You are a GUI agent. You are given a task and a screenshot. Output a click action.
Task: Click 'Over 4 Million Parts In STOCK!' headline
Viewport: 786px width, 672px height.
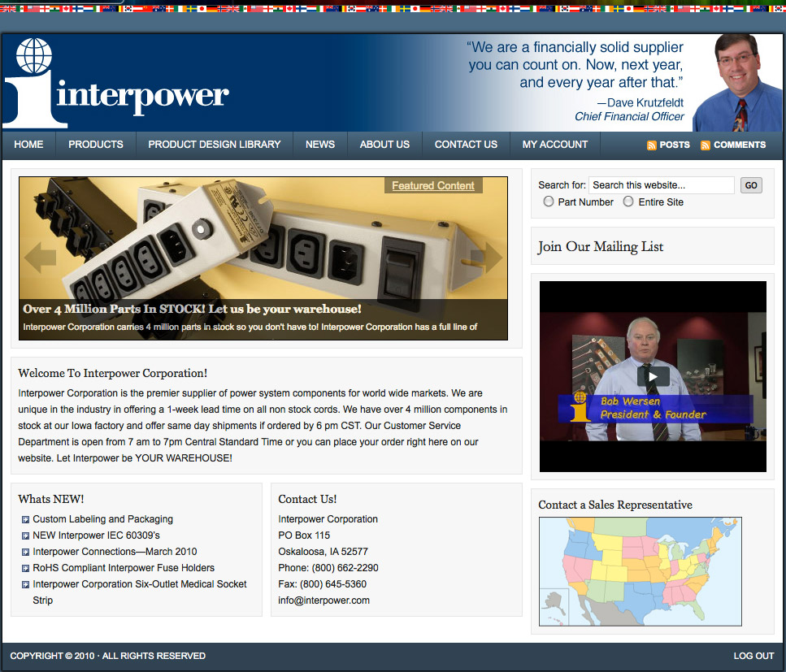point(192,310)
